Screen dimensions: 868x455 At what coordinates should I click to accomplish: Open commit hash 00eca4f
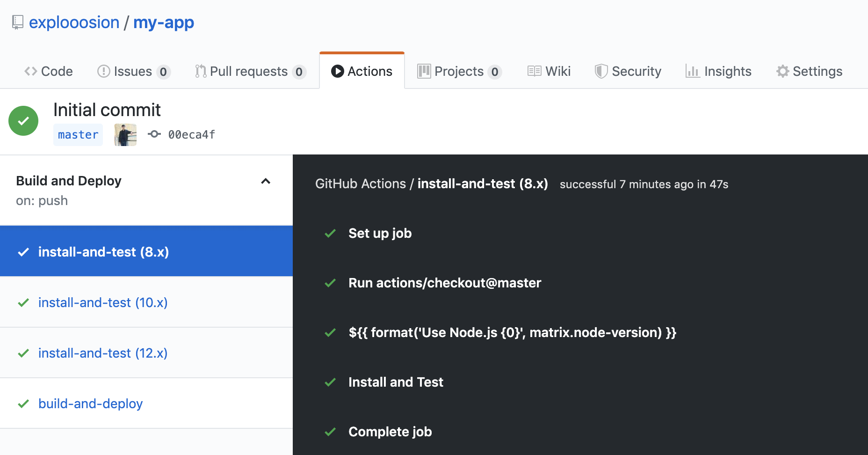click(192, 135)
